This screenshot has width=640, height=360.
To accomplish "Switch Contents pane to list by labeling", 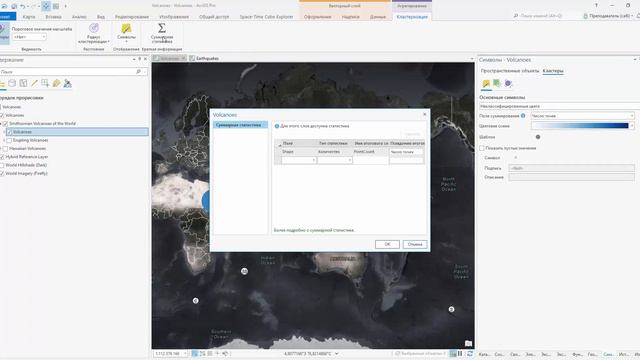I will point(56,83).
